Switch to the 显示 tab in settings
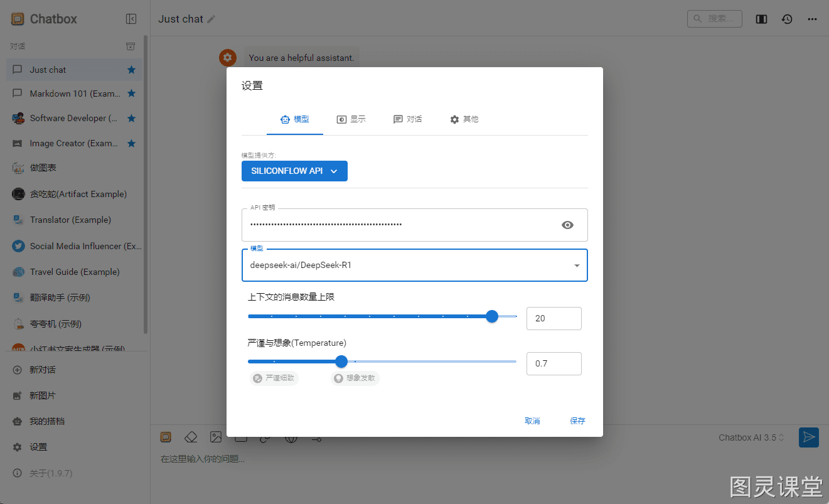 click(351, 119)
